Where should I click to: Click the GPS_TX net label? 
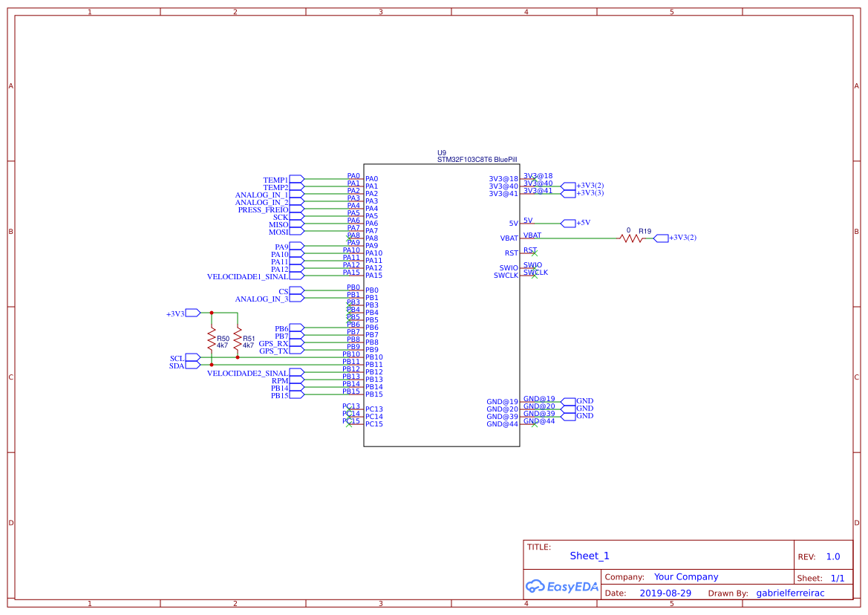point(273,351)
